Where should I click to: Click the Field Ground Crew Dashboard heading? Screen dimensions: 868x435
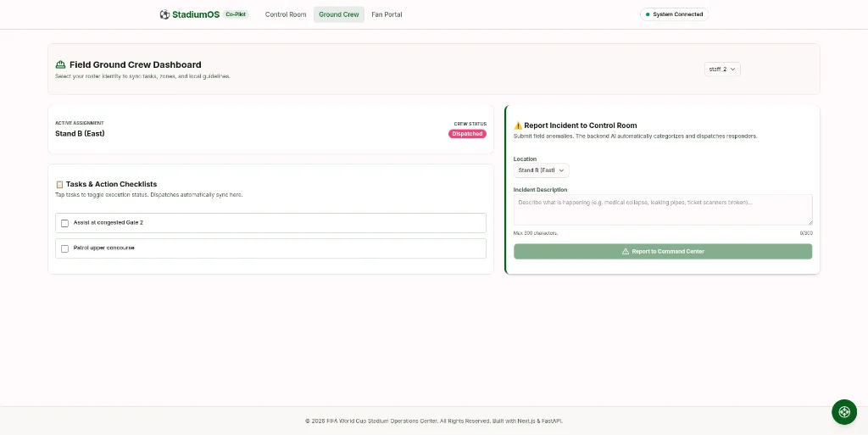(x=135, y=64)
